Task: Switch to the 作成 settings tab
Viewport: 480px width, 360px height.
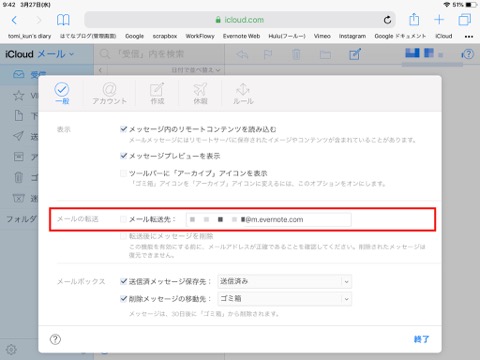Action: 157,93
